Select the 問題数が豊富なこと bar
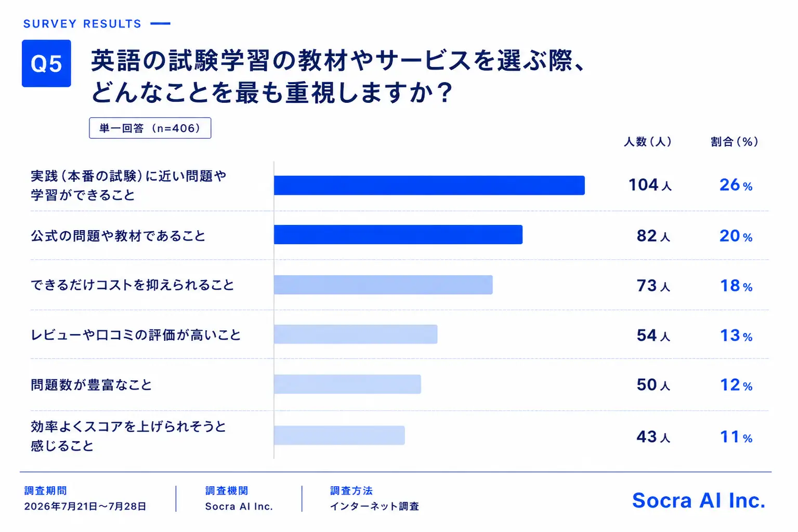 click(347, 384)
